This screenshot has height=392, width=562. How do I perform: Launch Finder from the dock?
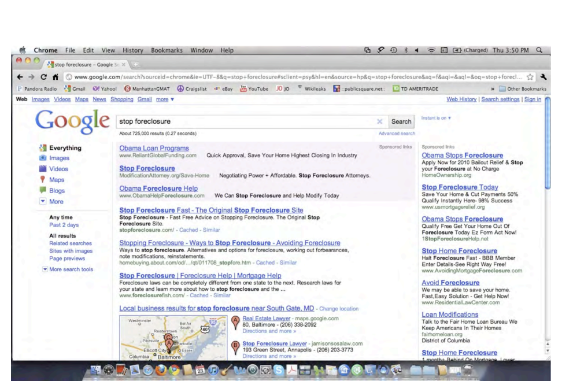95,370
